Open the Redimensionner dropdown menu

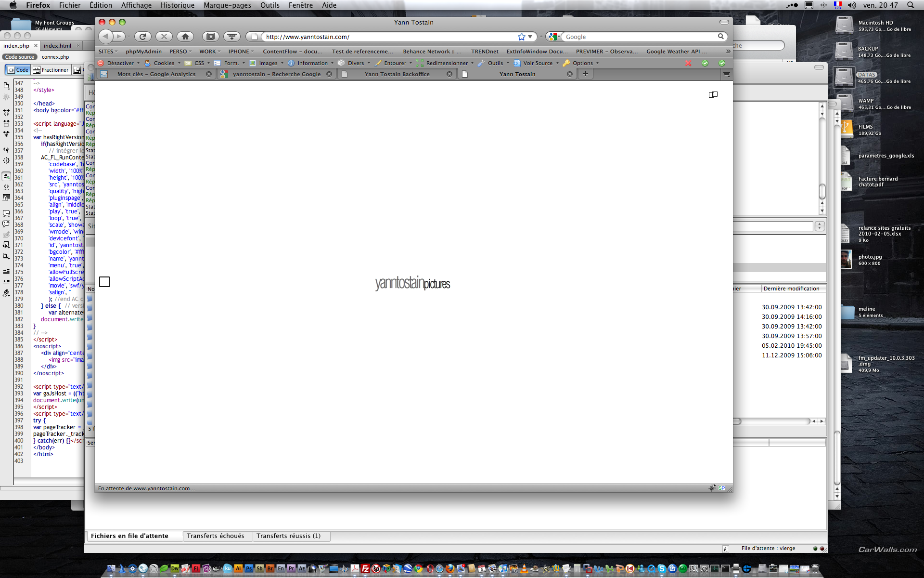click(x=445, y=63)
